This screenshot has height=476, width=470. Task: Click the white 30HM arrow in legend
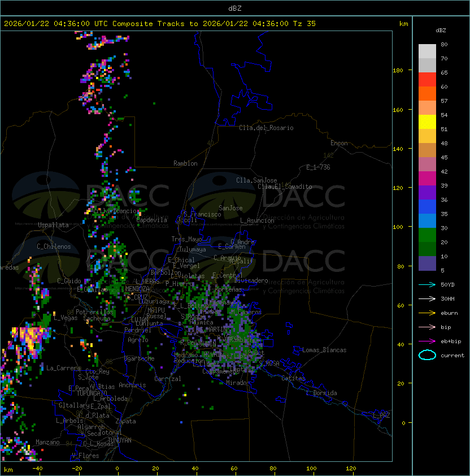[427, 298]
